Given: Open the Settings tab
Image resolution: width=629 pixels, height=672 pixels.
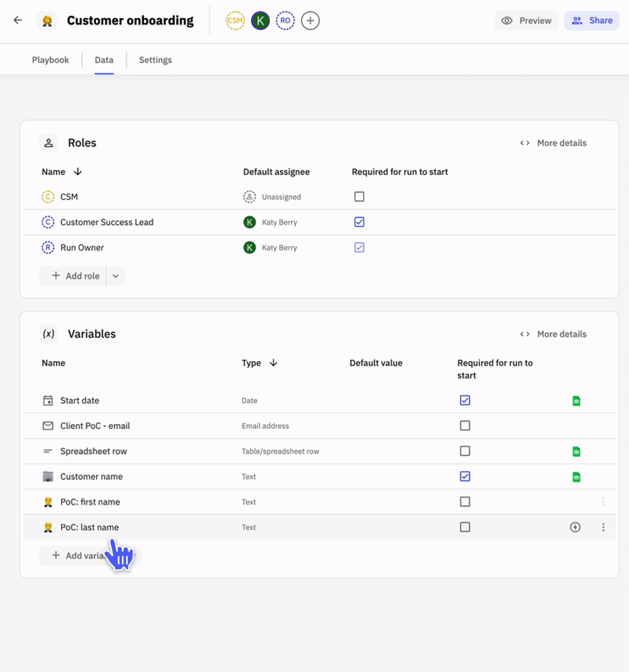Looking at the screenshot, I should tap(155, 60).
